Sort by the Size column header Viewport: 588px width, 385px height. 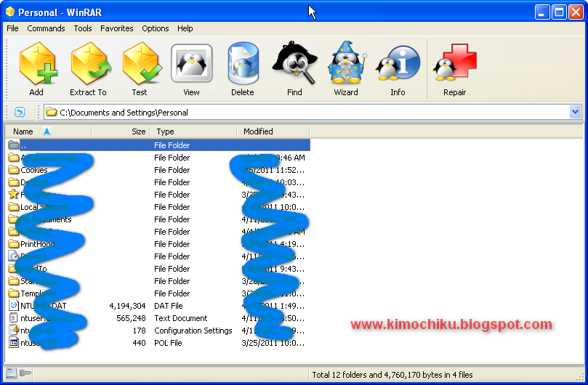[121, 131]
